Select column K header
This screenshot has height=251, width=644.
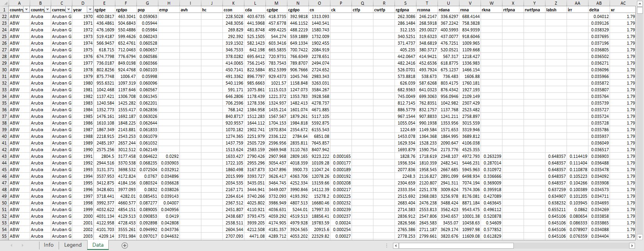[233, 3]
